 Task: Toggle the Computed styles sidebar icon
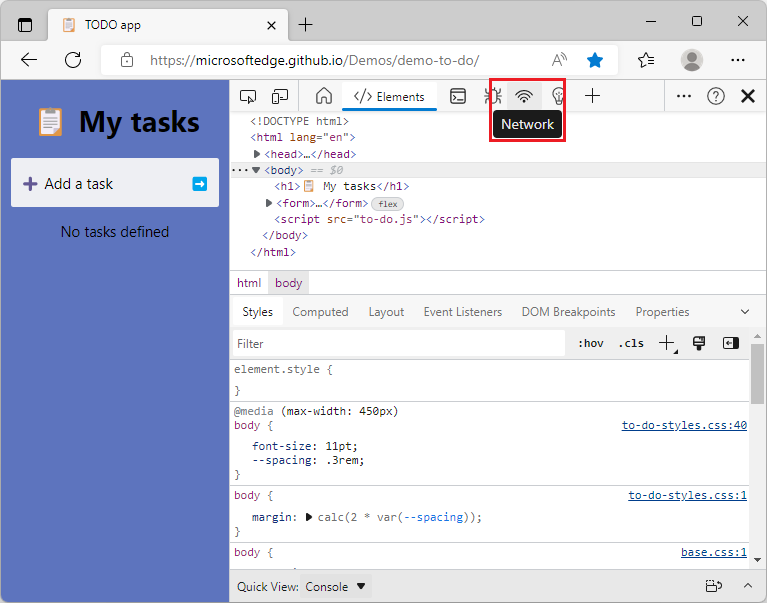731,343
